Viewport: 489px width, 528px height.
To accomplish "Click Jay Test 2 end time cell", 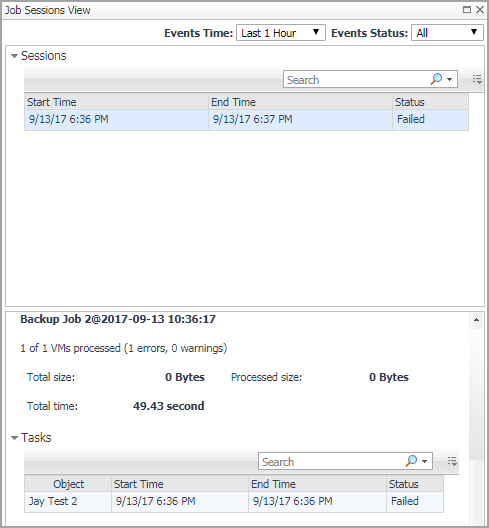I will (318, 501).
